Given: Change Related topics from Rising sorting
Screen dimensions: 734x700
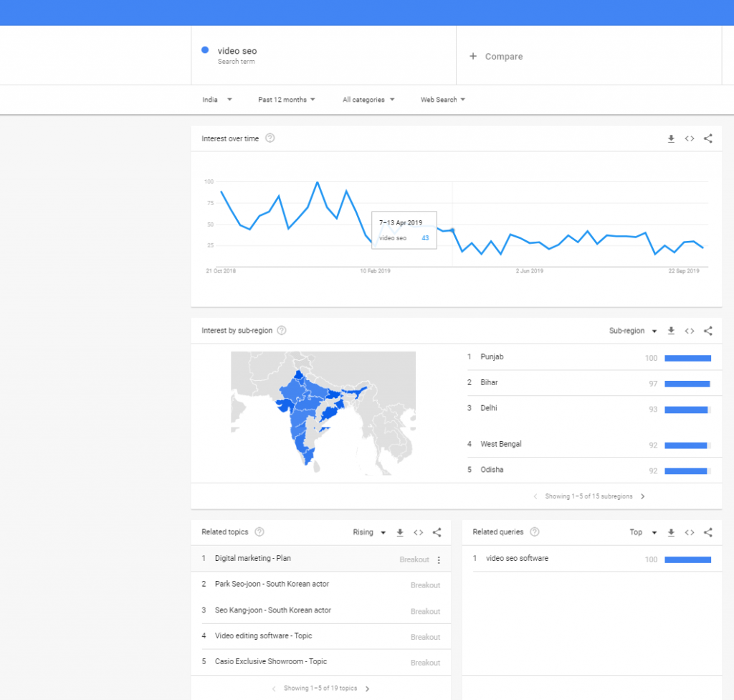Looking at the screenshot, I should pyautogui.click(x=369, y=532).
